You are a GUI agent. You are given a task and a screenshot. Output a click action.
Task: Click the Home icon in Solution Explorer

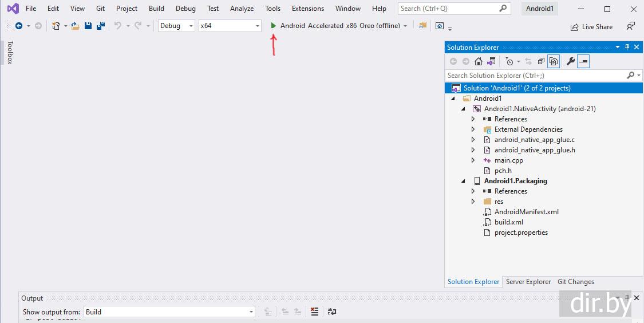(479, 62)
